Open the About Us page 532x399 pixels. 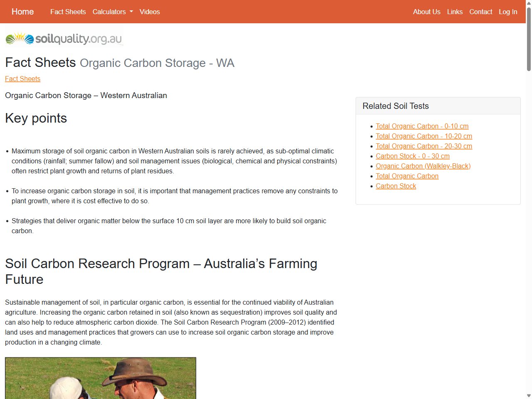coord(427,12)
